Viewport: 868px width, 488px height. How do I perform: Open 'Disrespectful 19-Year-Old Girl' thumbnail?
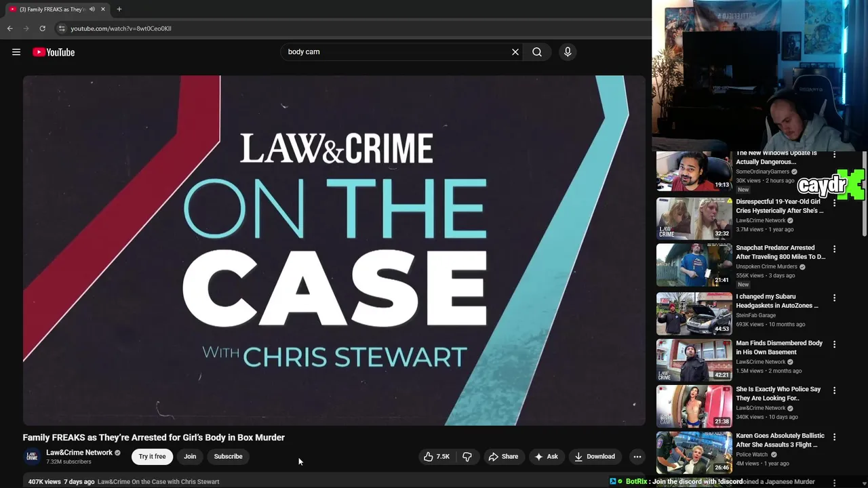[694, 218]
